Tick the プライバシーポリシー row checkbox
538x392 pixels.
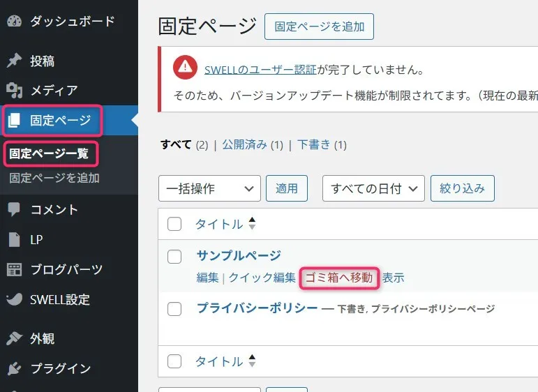click(x=174, y=308)
